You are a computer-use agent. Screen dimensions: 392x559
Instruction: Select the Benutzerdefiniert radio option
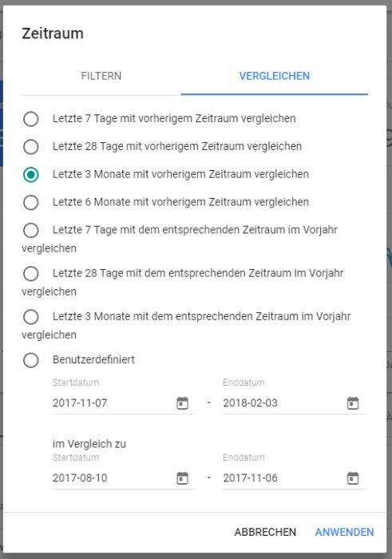pyautogui.click(x=31, y=360)
